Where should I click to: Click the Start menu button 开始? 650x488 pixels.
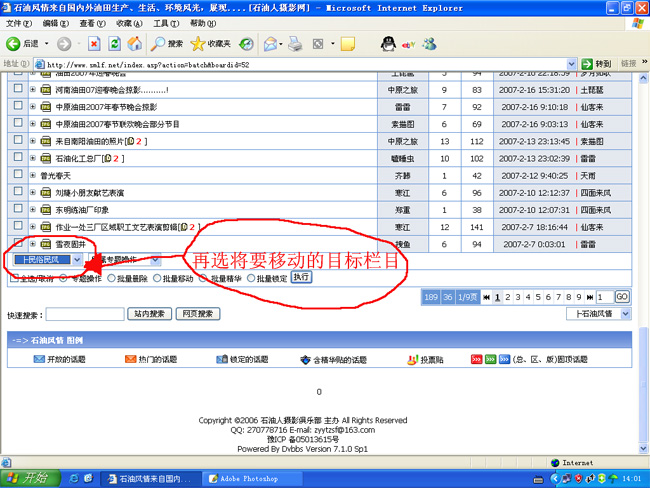point(30,478)
